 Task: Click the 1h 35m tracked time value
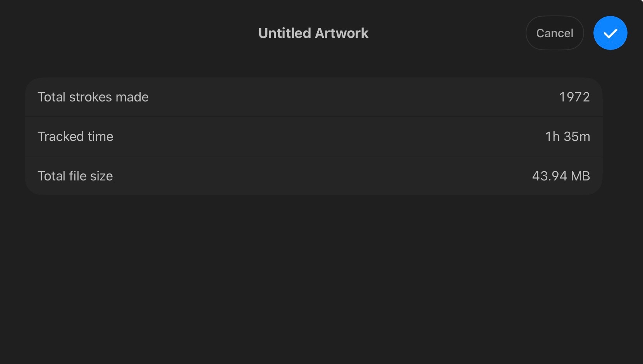coord(567,136)
